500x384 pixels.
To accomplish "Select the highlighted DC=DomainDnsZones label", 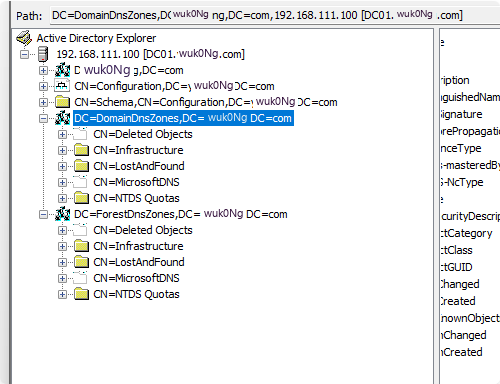I will pyautogui.click(x=183, y=118).
